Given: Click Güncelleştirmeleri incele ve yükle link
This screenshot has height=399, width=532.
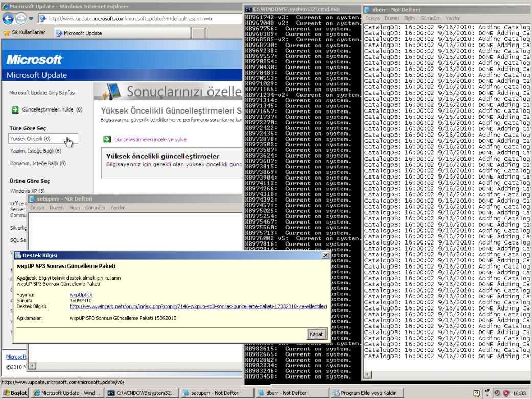Looking at the screenshot, I should click(150, 139).
